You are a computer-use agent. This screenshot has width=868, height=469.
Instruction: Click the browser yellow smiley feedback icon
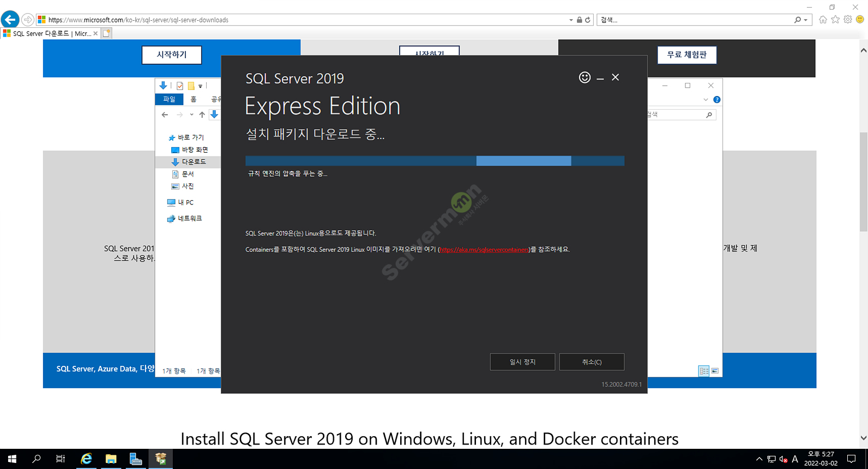860,19
